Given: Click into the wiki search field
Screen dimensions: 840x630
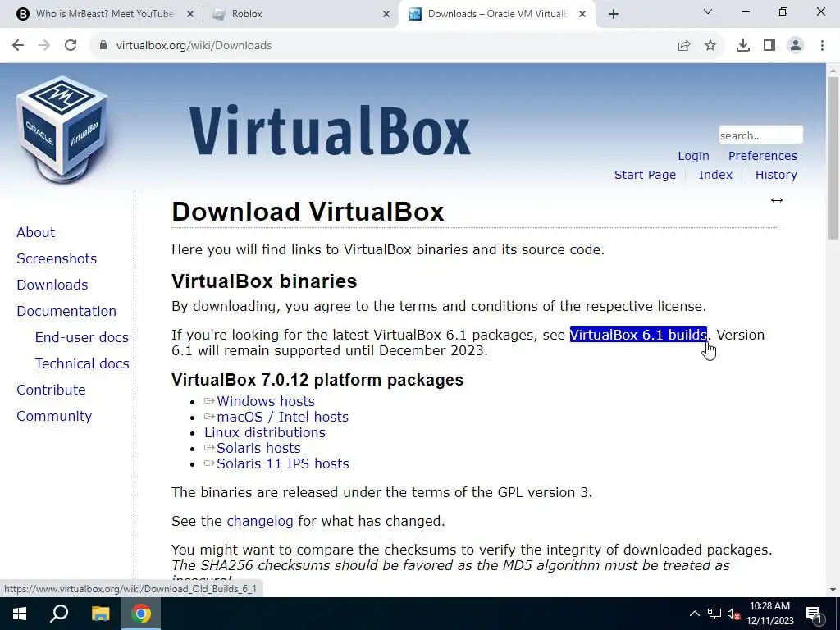Looking at the screenshot, I should pyautogui.click(x=760, y=135).
